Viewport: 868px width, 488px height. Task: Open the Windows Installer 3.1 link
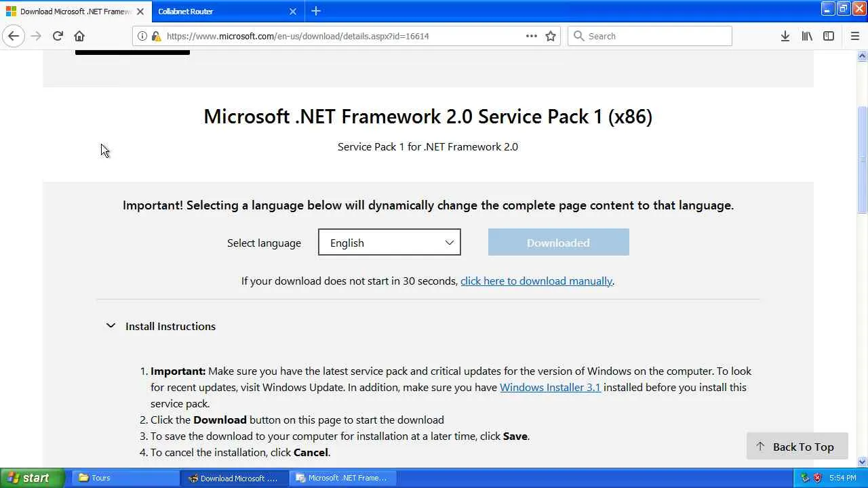[550, 387]
